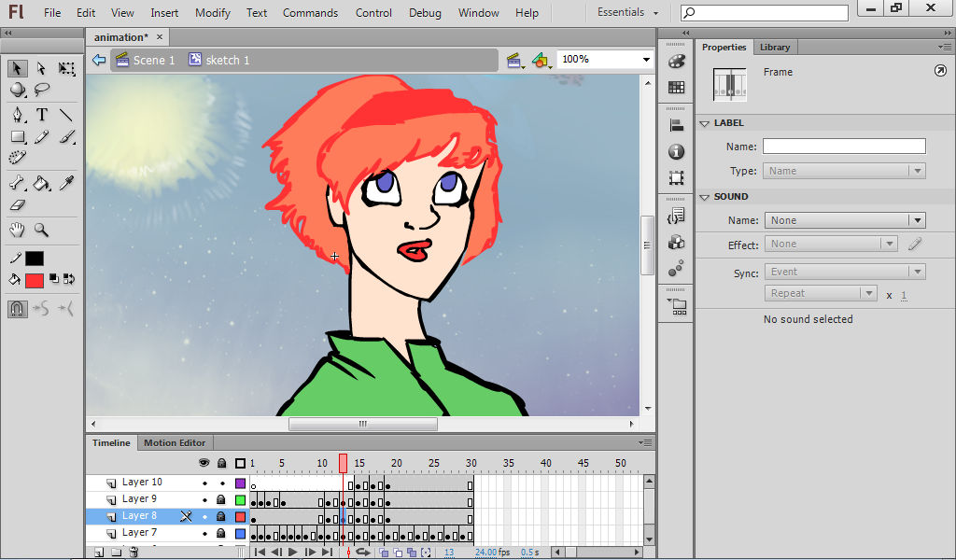Select the Eraser tool
This screenshot has height=560, width=956.
pyautogui.click(x=18, y=205)
